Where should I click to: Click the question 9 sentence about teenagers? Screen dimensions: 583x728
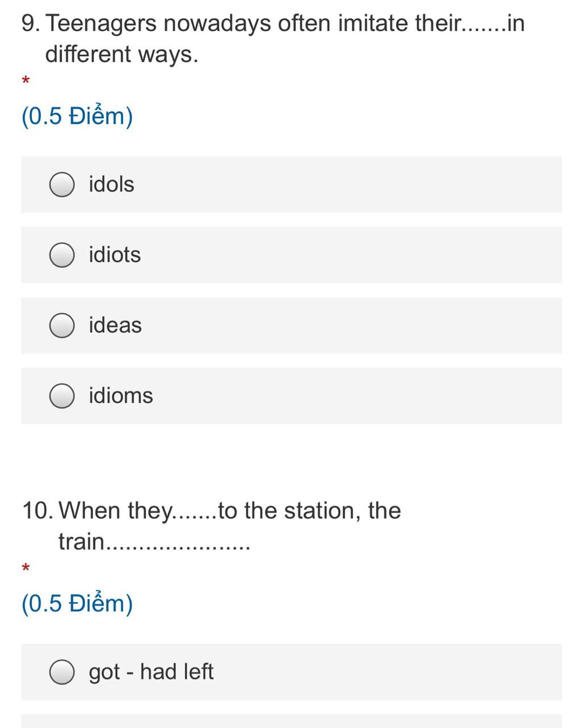tap(273, 39)
